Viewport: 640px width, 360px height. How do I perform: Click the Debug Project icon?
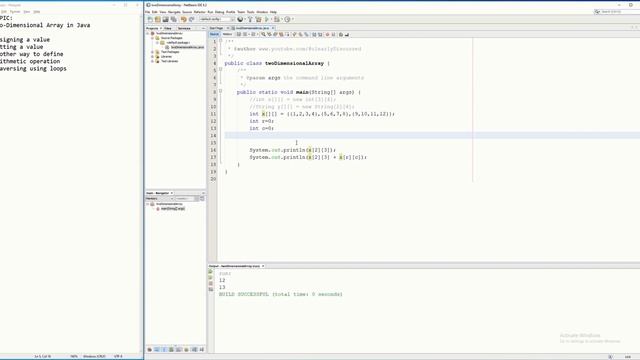tap(277, 19)
